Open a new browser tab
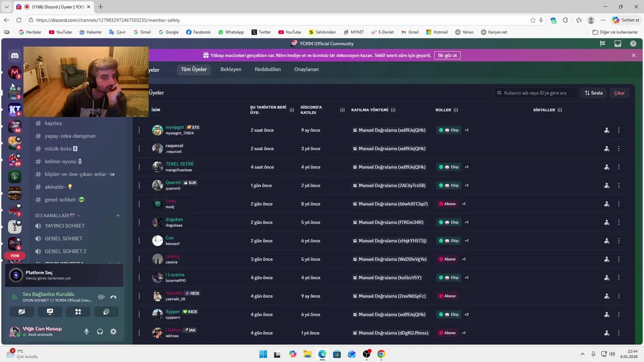Screen dimensions: 644x362 click(101, 7)
